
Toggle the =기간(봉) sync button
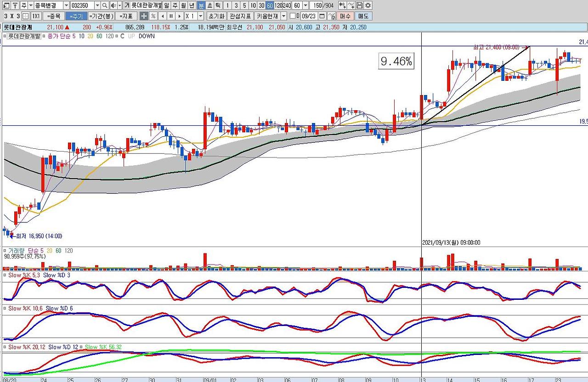click(100, 16)
